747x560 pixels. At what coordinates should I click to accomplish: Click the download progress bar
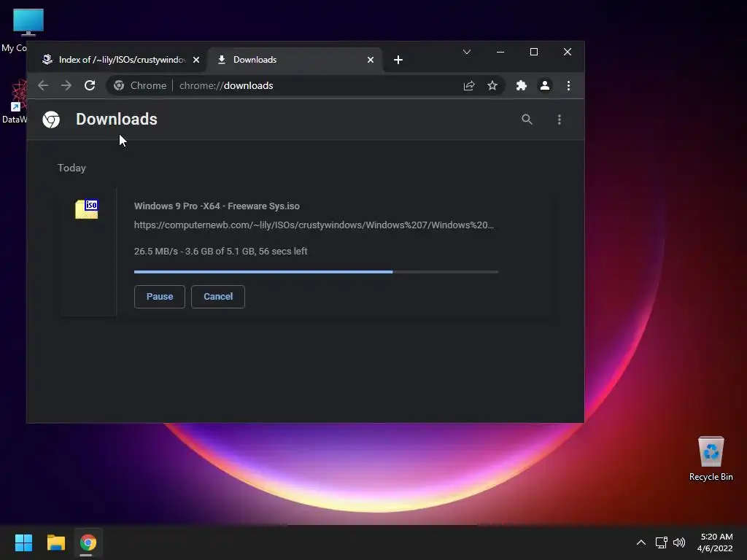coord(317,272)
